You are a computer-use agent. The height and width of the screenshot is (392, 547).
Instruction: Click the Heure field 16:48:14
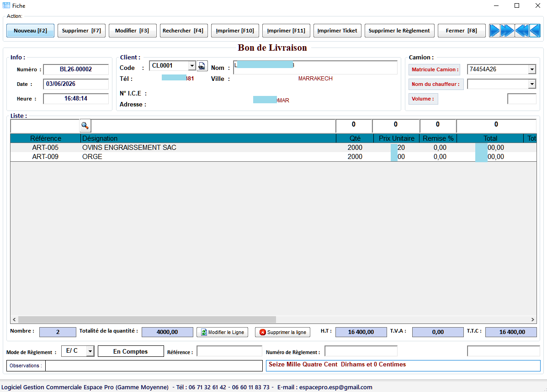coord(76,99)
